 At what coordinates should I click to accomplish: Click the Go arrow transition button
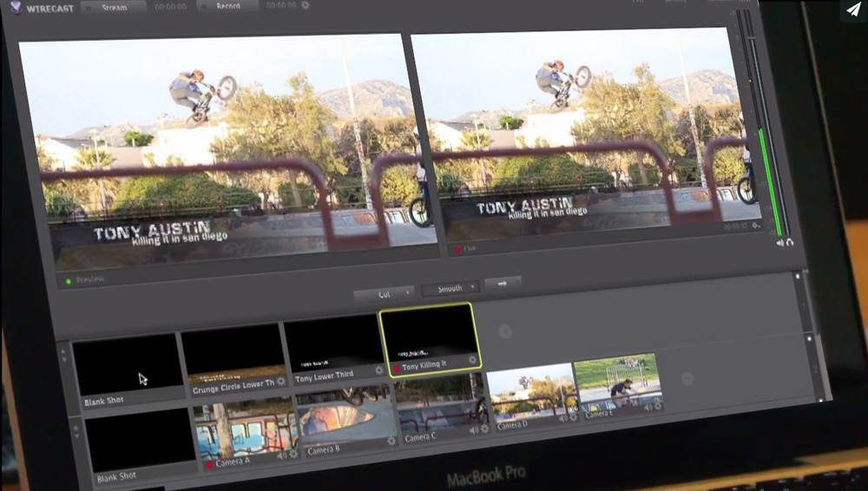(x=503, y=284)
